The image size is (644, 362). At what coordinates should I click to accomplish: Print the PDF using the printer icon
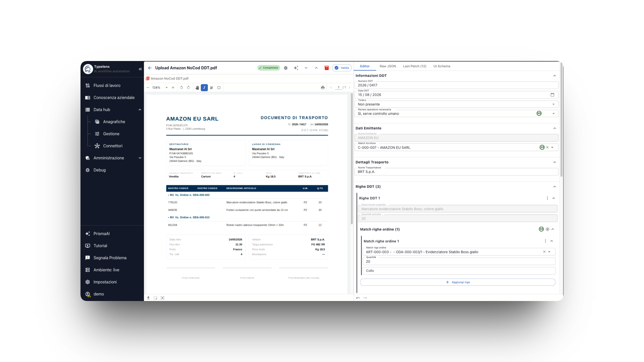coord(323,88)
